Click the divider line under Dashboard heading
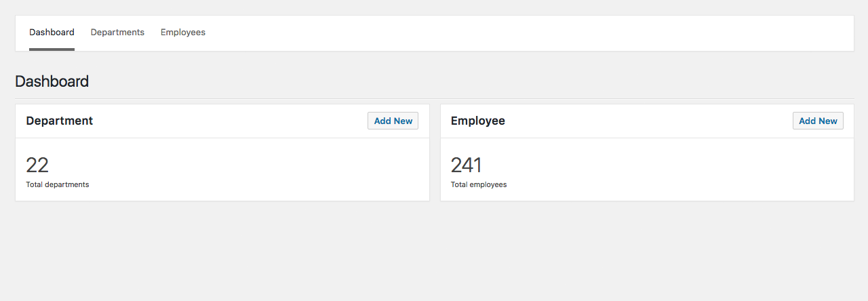Viewport: 868px width, 301px height. (434, 98)
